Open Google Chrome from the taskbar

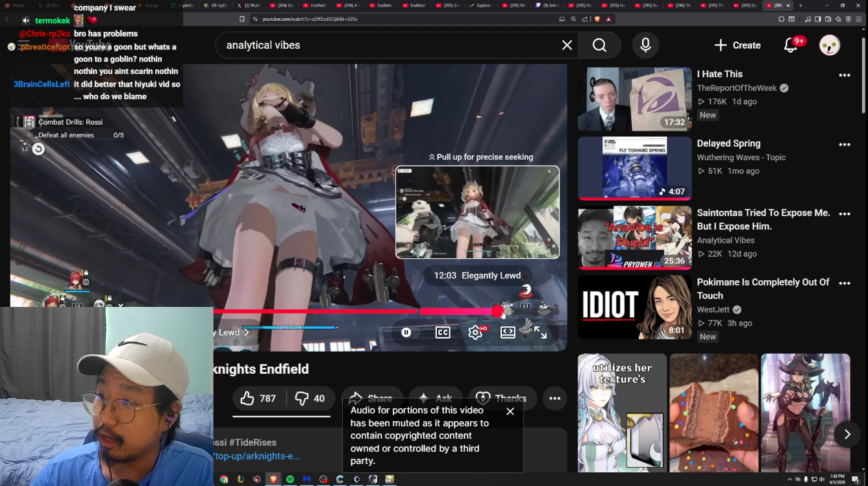224,480
